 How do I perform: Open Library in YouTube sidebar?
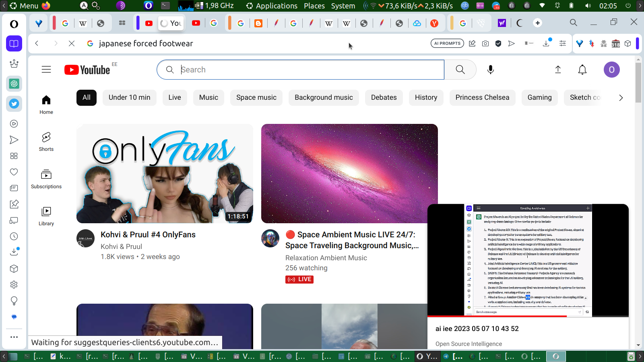click(46, 216)
